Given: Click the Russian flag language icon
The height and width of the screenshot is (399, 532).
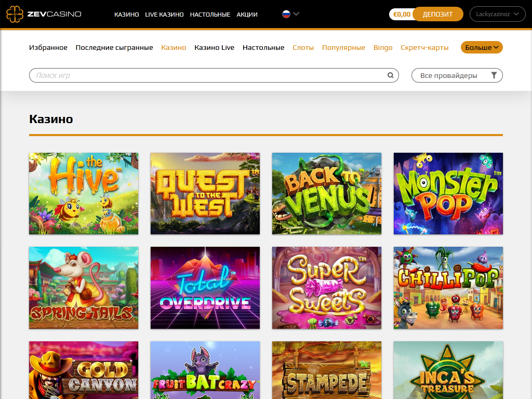Looking at the screenshot, I should pyautogui.click(x=286, y=14).
